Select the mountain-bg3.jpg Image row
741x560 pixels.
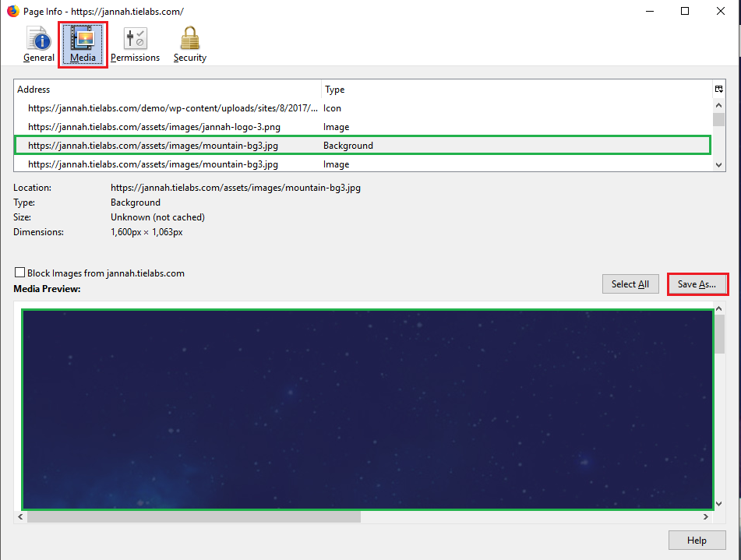(x=363, y=164)
